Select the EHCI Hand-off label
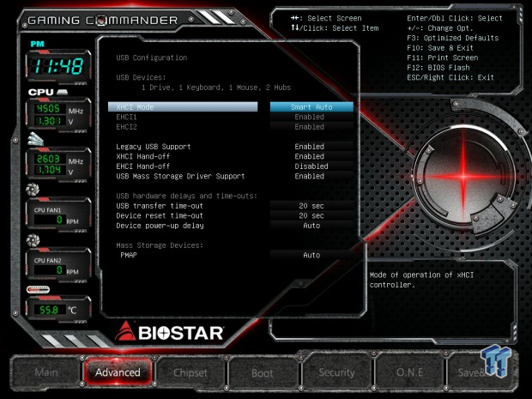The height and width of the screenshot is (399, 532). click(142, 166)
